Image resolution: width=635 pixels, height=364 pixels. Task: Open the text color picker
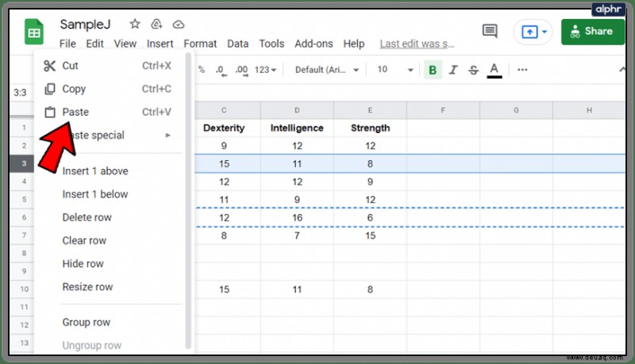[x=494, y=71]
